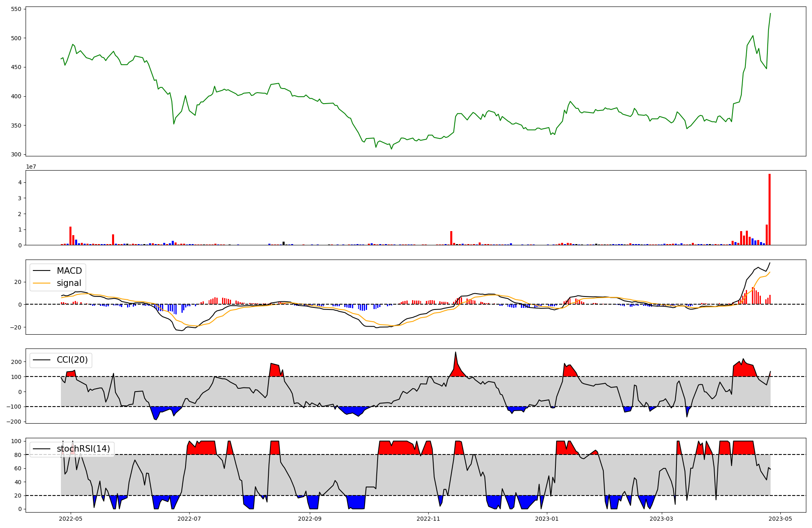Select the CCI(20) legend box
The width and height of the screenshot is (812, 528).
pyautogui.click(x=61, y=360)
